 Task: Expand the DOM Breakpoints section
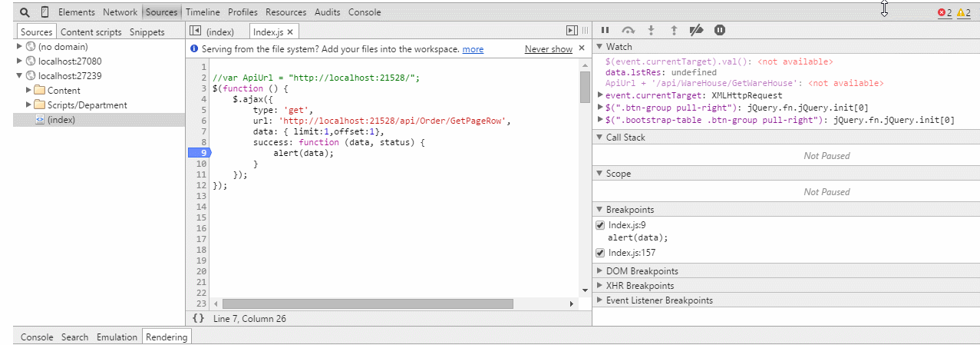(599, 270)
